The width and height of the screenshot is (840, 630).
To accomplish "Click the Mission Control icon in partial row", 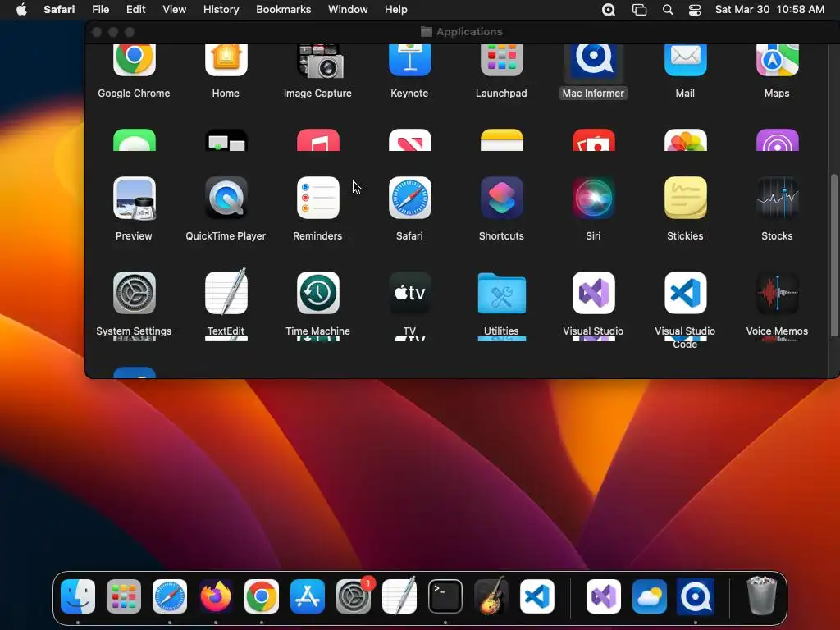I will [x=226, y=139].
